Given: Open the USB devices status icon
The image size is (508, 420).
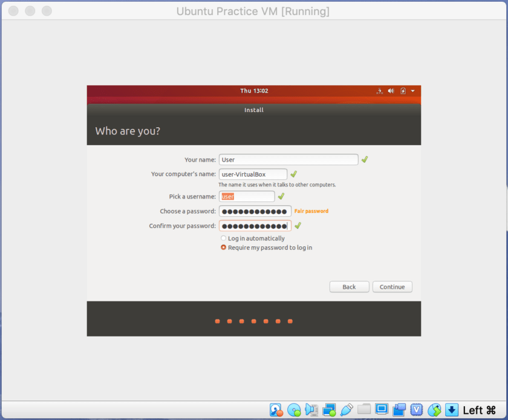Looking at the screenshot, I should pyautogui.click(x=347, y=410).
